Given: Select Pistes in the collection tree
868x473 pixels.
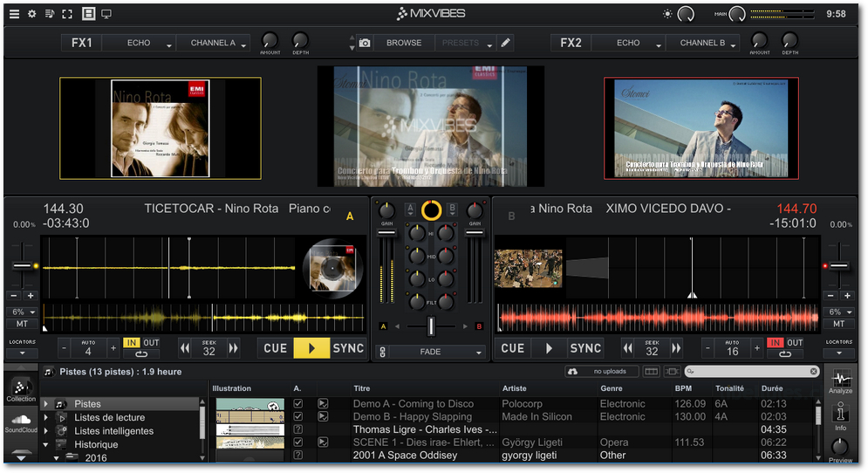Looking at the screenshot, I should (87, 404).
